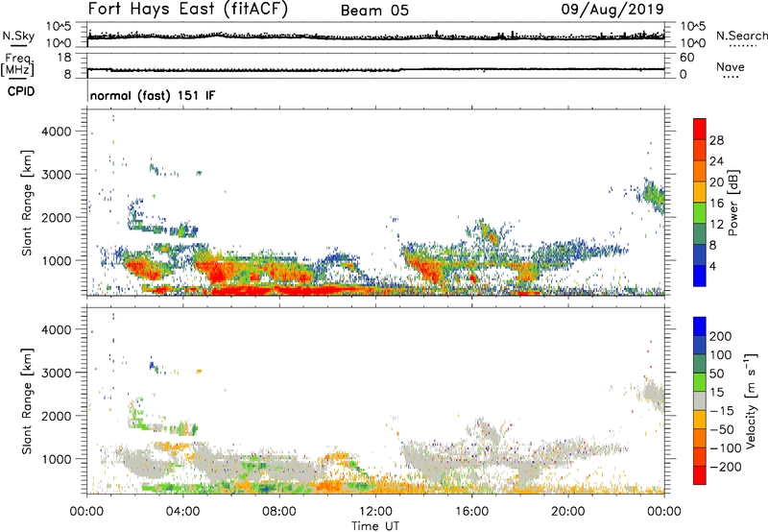The height and width of the screenshot is (532, 768).
Task: Click the '60' Nave axis tick label
Action: pos(686,58)
